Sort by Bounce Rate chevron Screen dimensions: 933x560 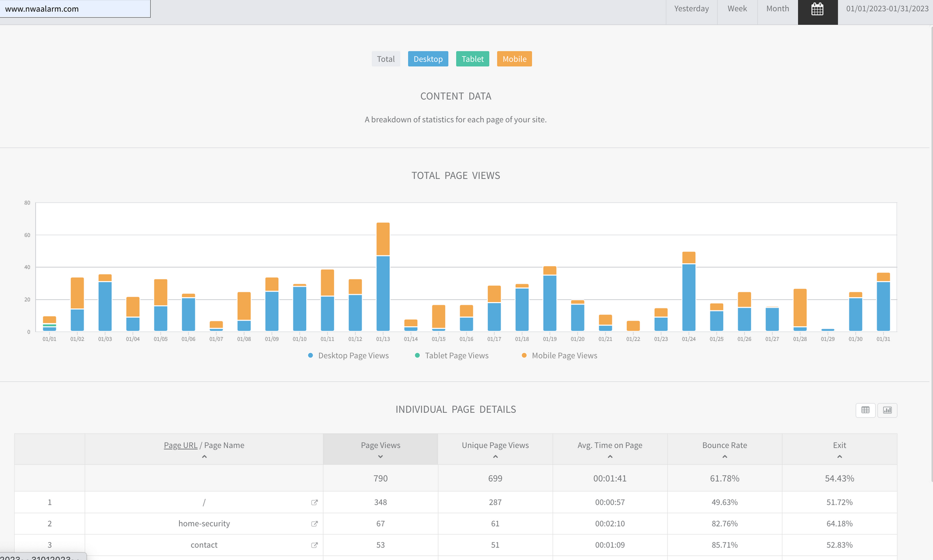click(725, 457)
